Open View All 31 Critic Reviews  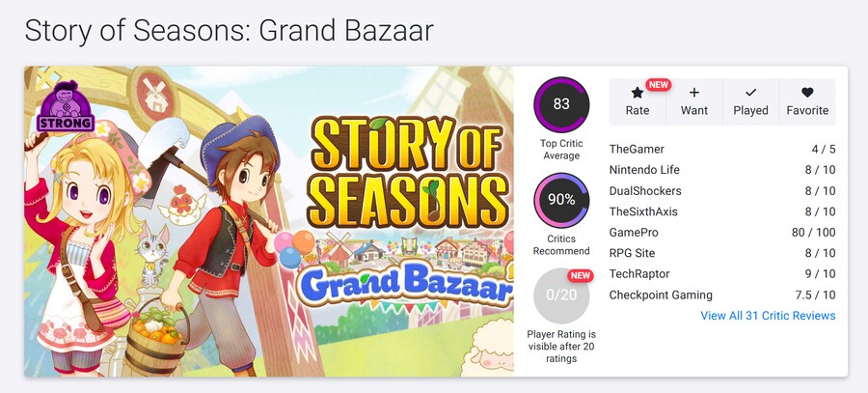pos(768,316)
